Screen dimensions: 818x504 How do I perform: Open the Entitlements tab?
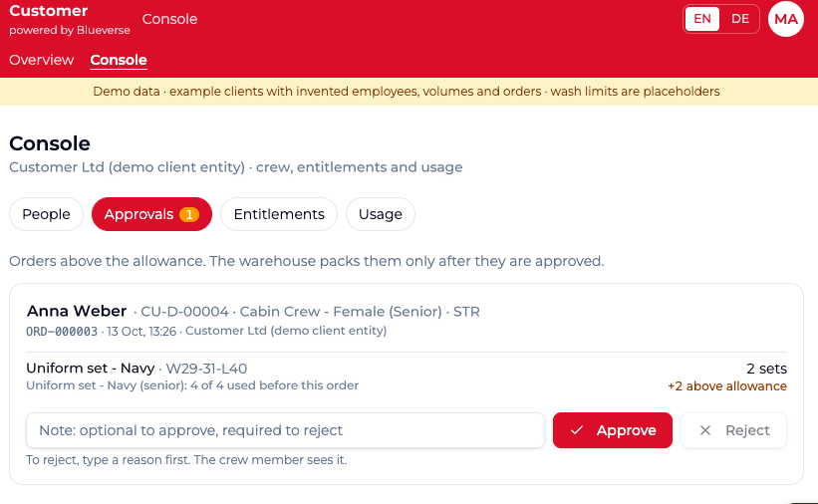279,214
